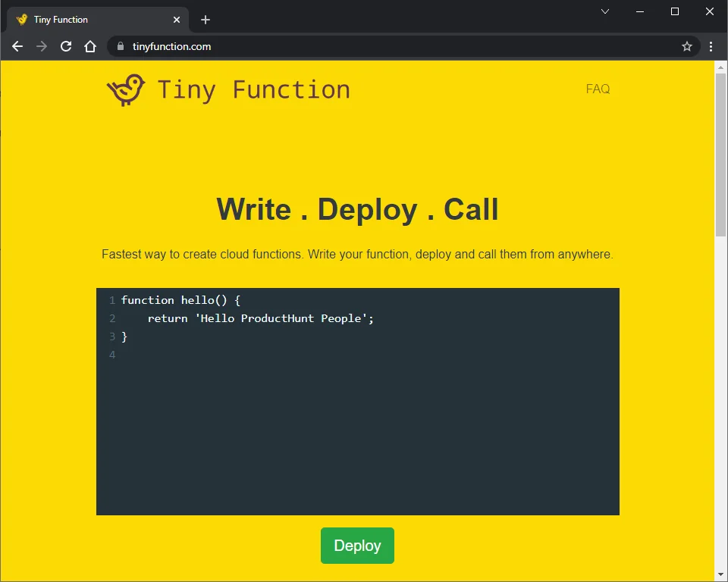Click the green Deploy button
The height and width of the screenshot is (582, 728).
(x=357, y=546)
